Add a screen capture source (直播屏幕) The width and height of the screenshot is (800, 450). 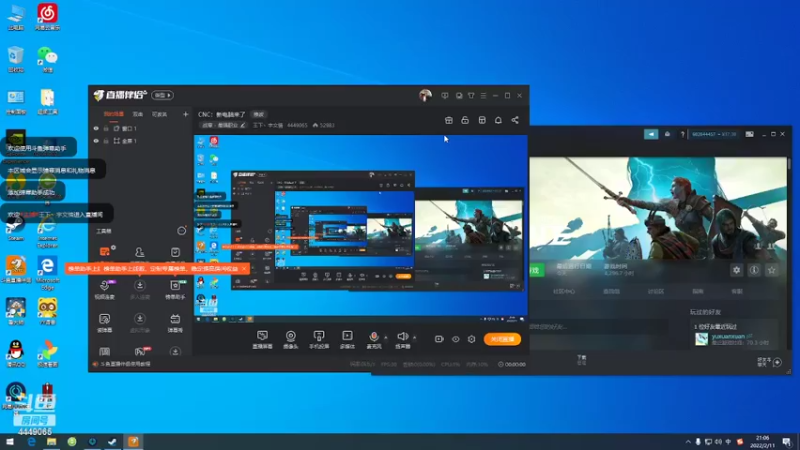click(262, 339)
